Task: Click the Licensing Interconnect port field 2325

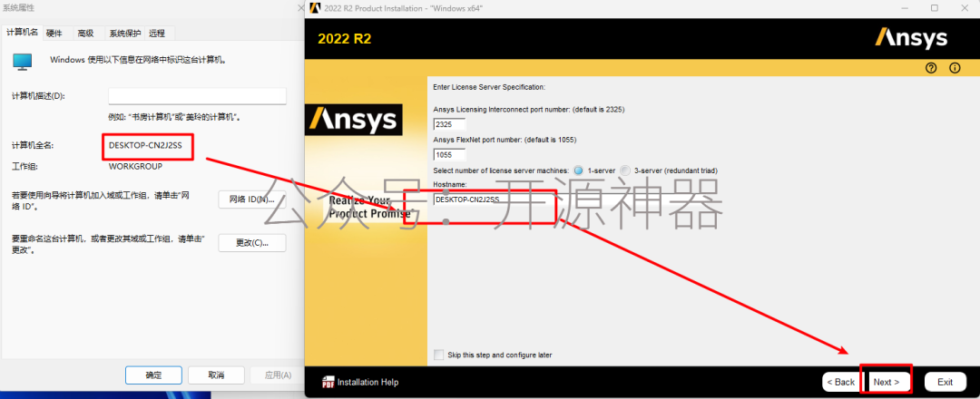Action: pos(449,124)
